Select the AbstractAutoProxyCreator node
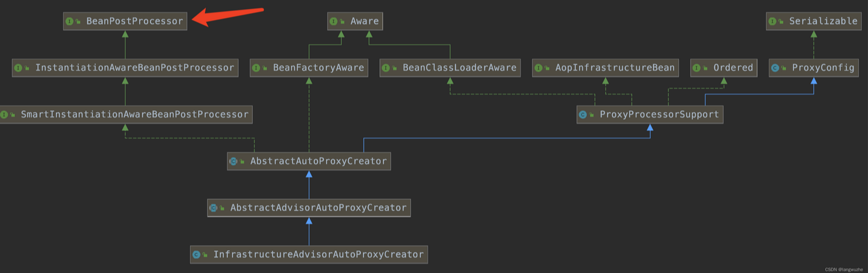This screenshot has height=273, width=868. pyautogui.click(x=309, y=161)
